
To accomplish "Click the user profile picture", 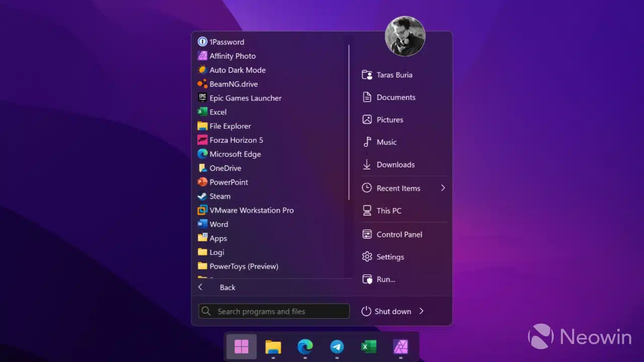I will [405, 36].
